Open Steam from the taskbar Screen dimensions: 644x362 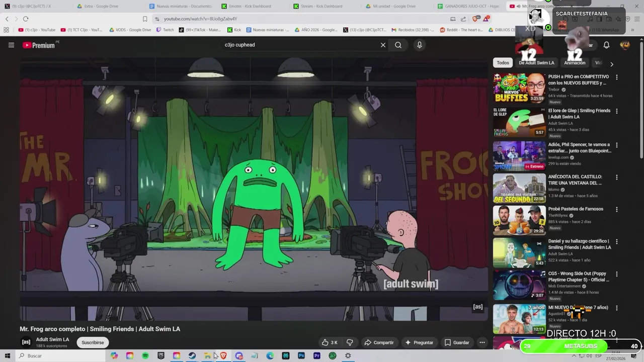click(x=192, y=355)
